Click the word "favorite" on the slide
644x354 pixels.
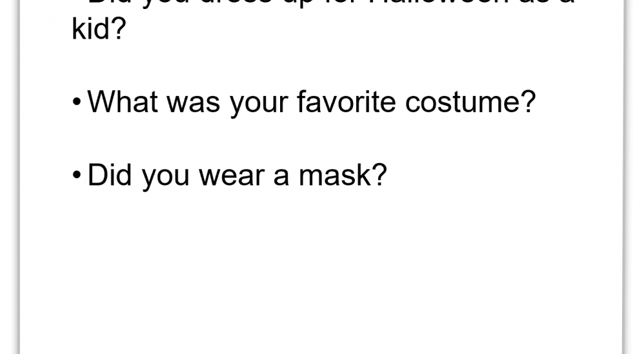346,102
